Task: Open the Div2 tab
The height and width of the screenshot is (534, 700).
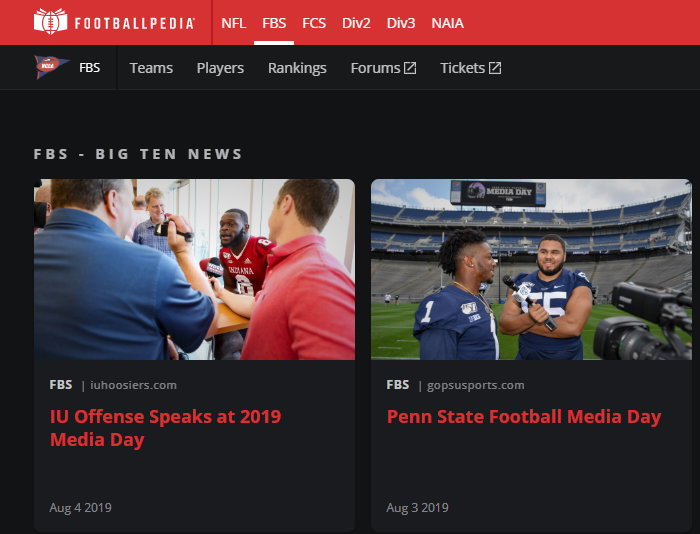Action: tap(356, 22)
